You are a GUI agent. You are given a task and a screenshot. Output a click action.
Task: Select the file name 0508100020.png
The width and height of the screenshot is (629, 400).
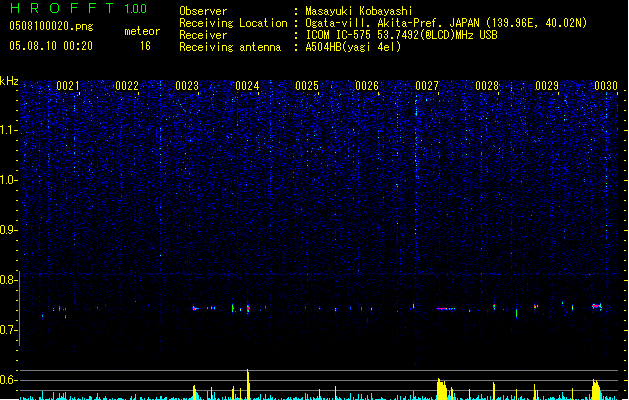(x=51, y=26)
